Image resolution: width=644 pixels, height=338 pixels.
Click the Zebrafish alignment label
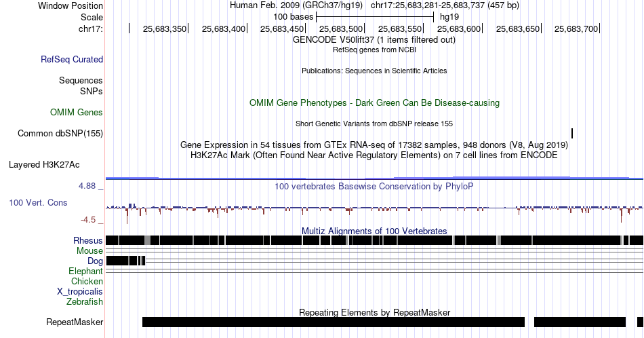(x=85, y=301)
